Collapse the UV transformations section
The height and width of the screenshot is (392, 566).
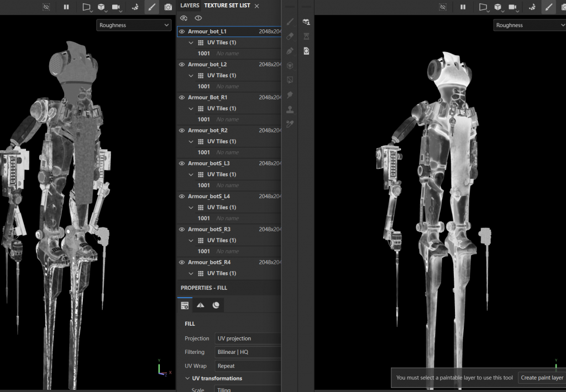click(187, 379)
